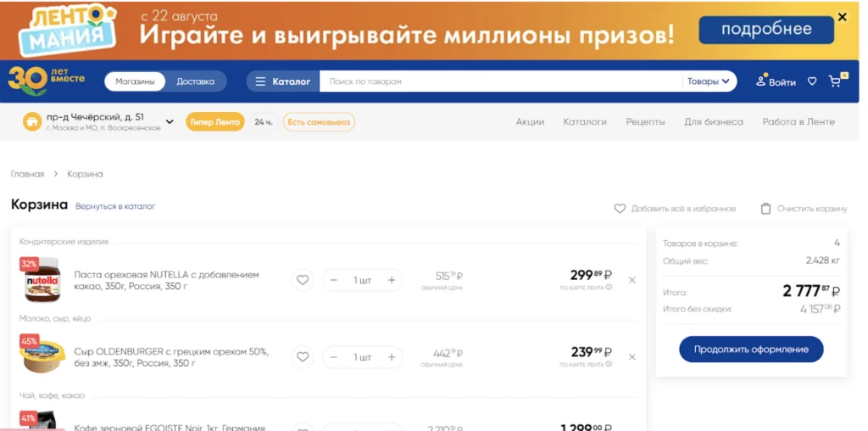Click Войти to sign in
Screen dimensions: 868x431
776,82
